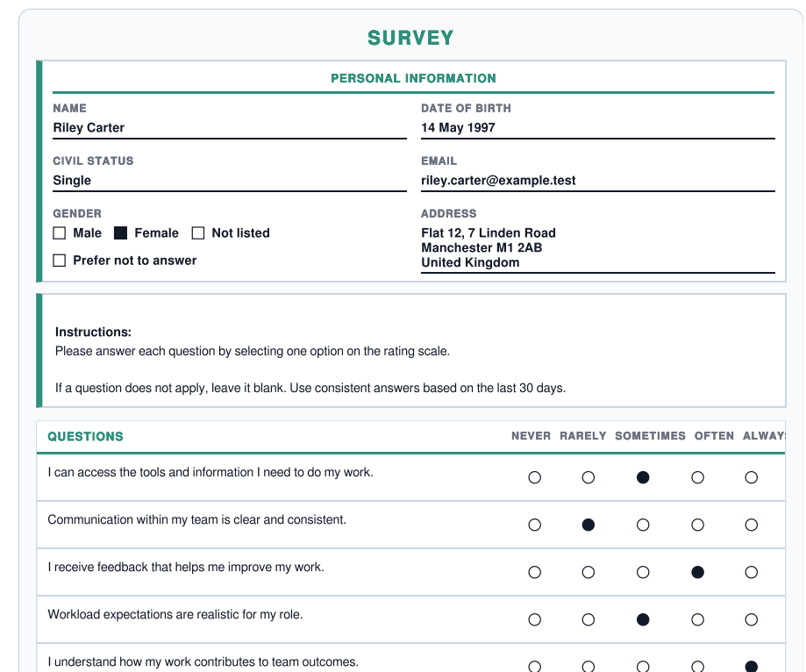Edit the Email field
806x672 pixels.
(x=597, y=181)
